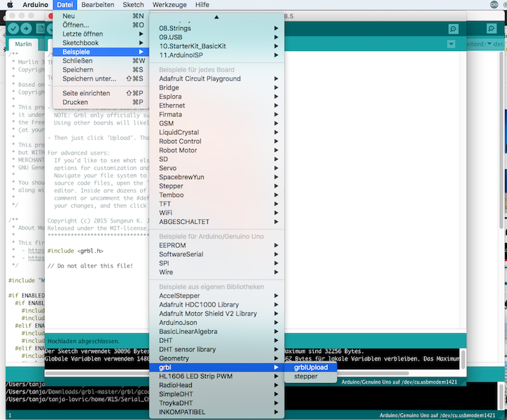
Task: Open the LiquidCrystal examples entry
Action: (x=216, y=132)
